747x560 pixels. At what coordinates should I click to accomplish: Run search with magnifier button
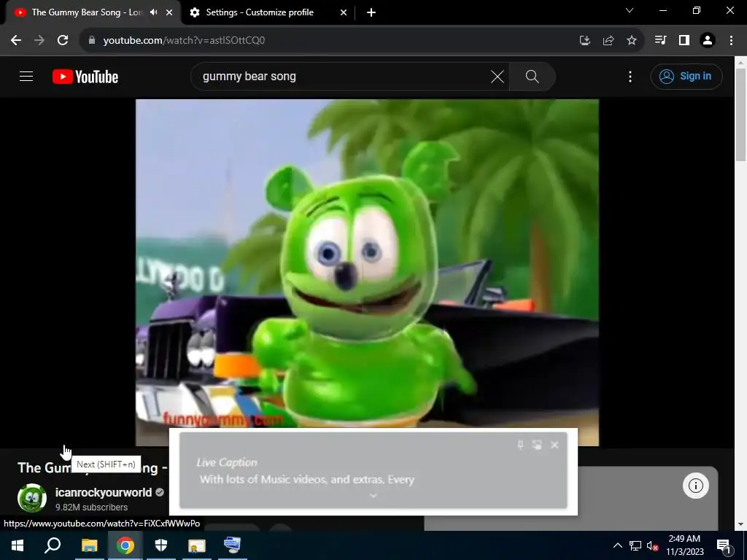click(x=532, y=77)
